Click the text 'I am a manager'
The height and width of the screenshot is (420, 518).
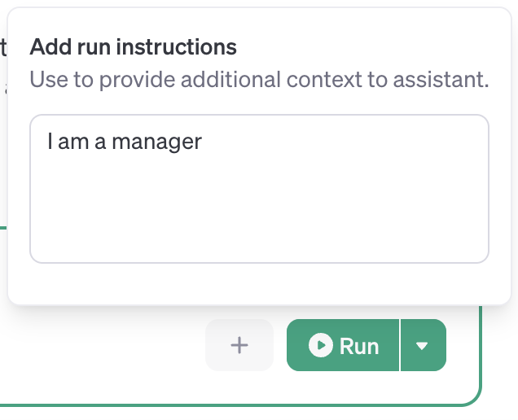124,142
